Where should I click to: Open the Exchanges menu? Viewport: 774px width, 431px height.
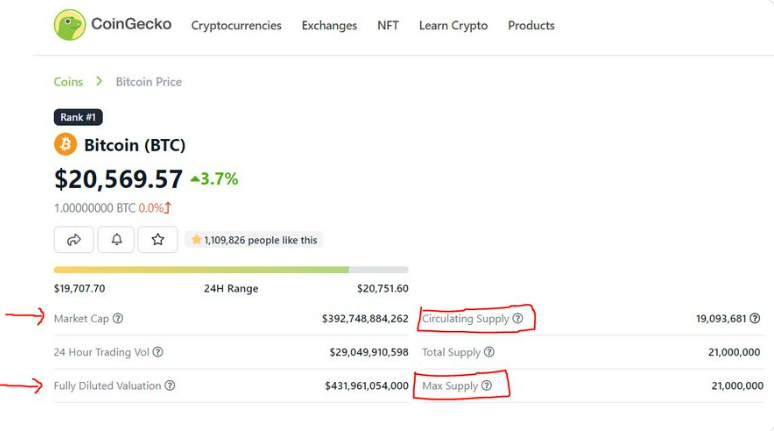point(329,25)
